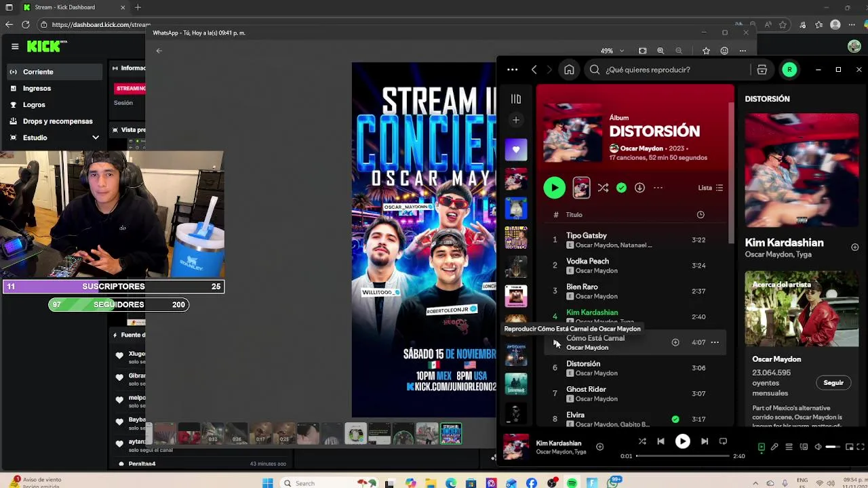Open Ingresos in Kick sidebar

(54, 88)
